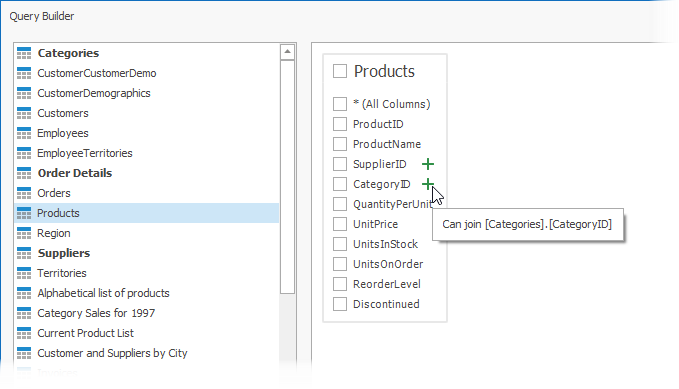Click the table icon beside Territories
The width and height of the screenshot is (679, 389).
24,273
